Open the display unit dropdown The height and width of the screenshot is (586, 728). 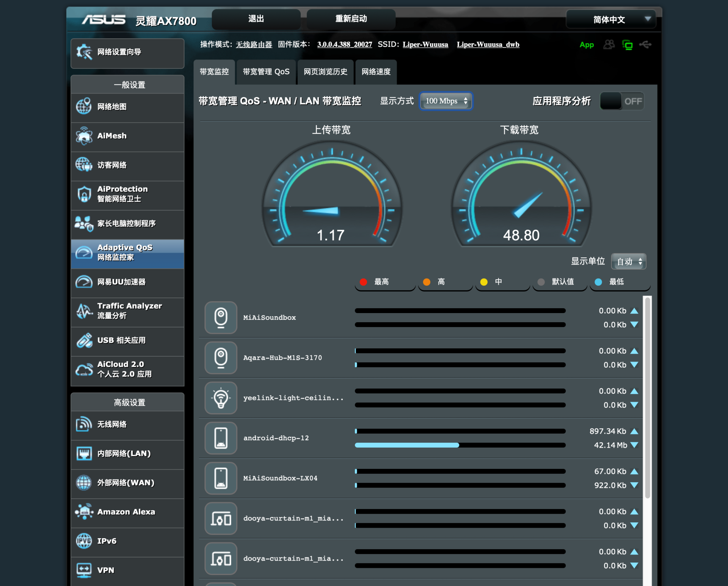click(628, 261)
